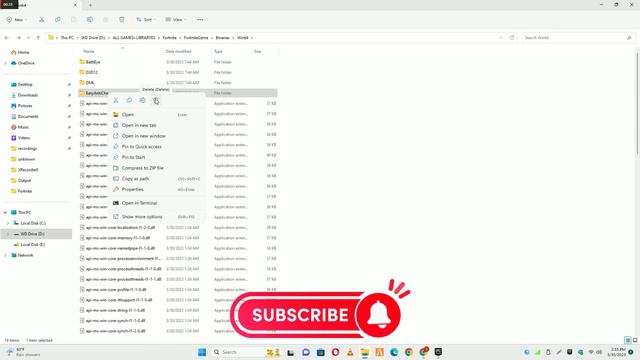This screenshot has width=640, height=360.
Task: Click the Cut icon in the Explorer toolbar
Action: 42,20
